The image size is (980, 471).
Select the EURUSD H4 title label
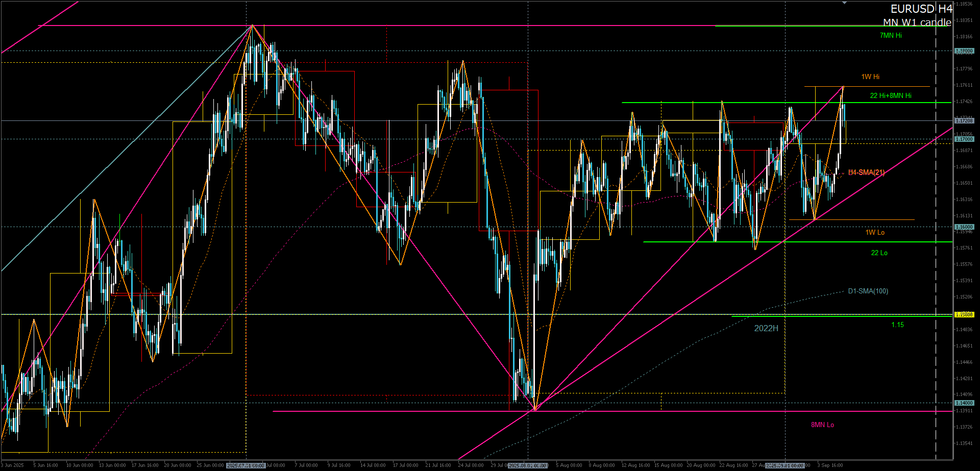pos(921,9)
